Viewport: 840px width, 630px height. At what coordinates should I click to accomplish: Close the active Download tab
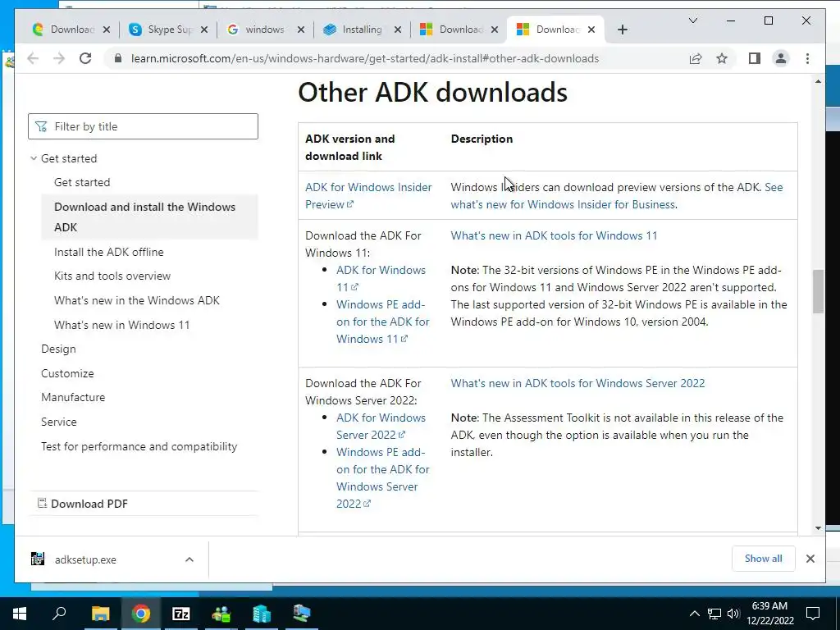pos(591,30)
